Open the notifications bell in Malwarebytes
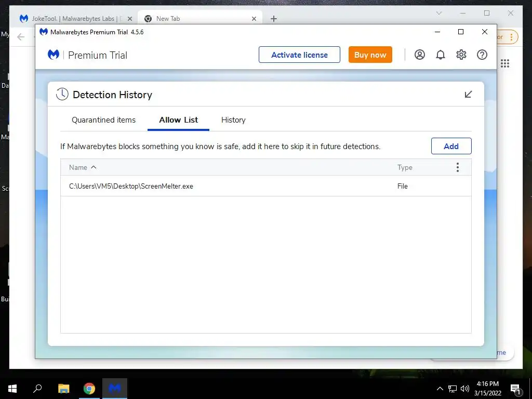 click(441, 55)
